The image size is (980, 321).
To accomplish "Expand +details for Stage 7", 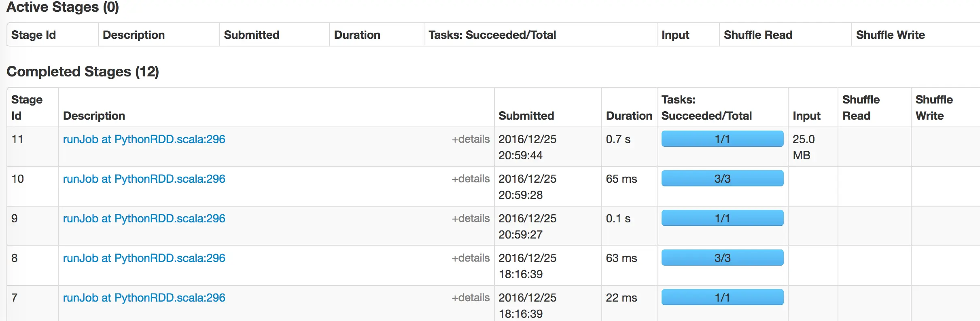I will click(471, 298).
